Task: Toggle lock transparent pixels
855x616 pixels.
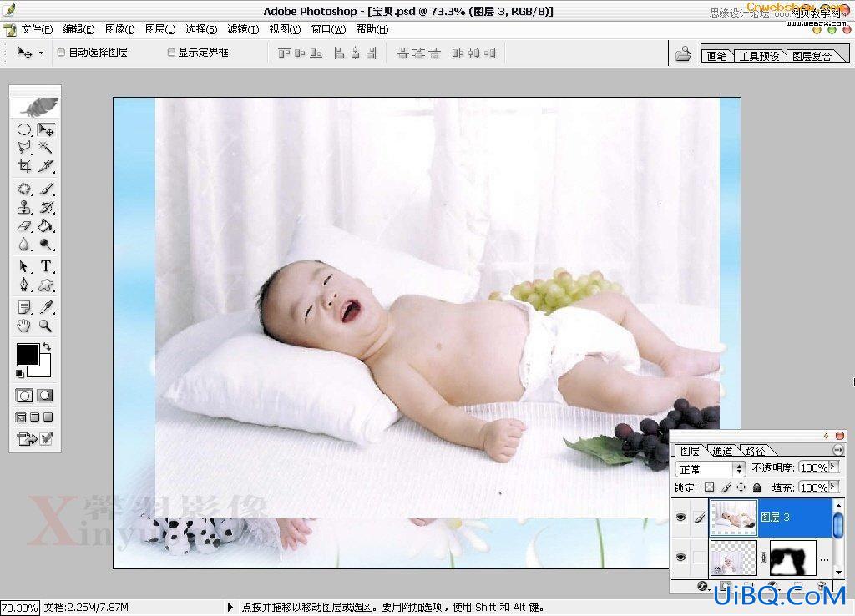Action: [x=709, y=487]
